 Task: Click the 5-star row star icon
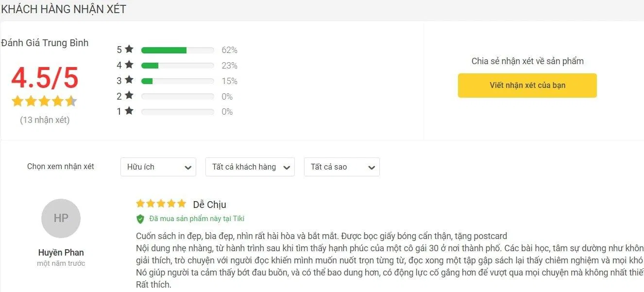129,49
